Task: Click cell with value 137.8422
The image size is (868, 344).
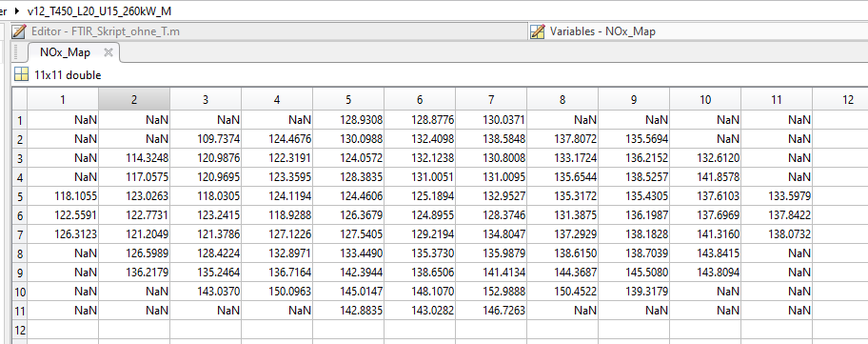Action: point(777,215)
